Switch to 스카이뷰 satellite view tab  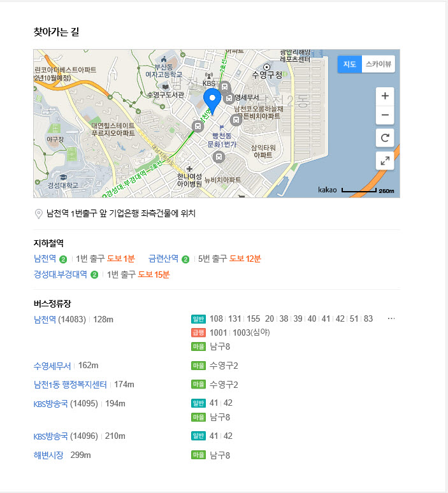[x=378, y=64]
